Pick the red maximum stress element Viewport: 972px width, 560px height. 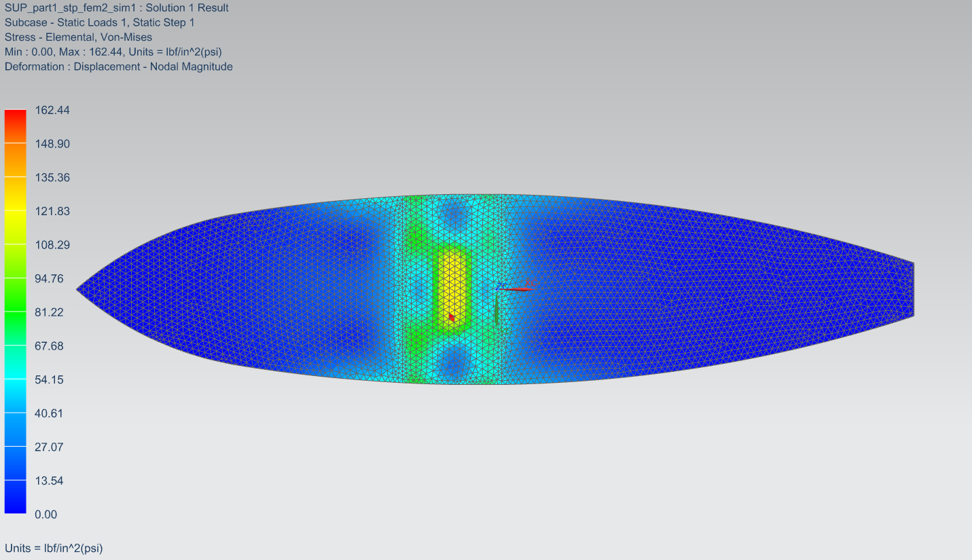(x=452, y=317)
